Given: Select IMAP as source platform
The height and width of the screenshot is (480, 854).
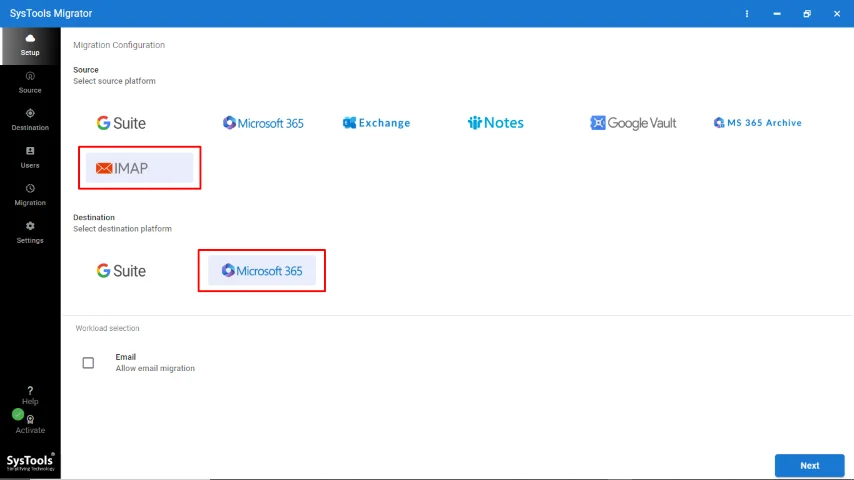Looking at the screenshot, I should click(x=139, y=168).
